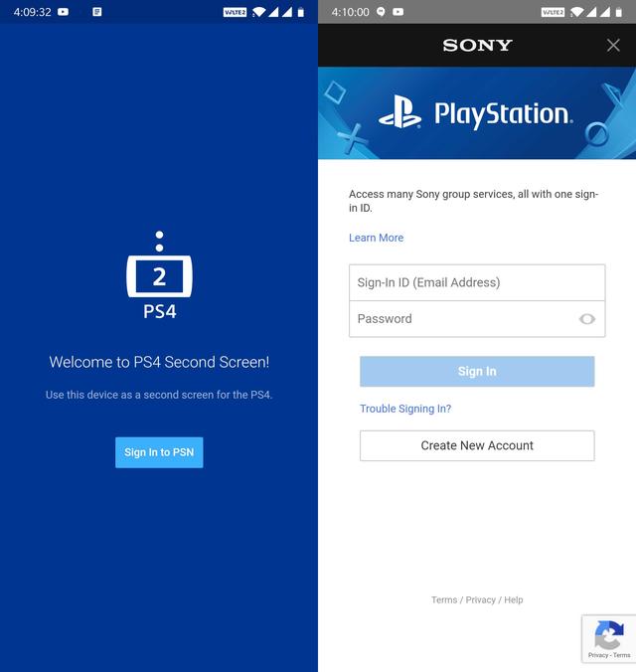The image size is (636, 672).
Task: Tap the Sign In to PSN button
Action: point(159,452)
